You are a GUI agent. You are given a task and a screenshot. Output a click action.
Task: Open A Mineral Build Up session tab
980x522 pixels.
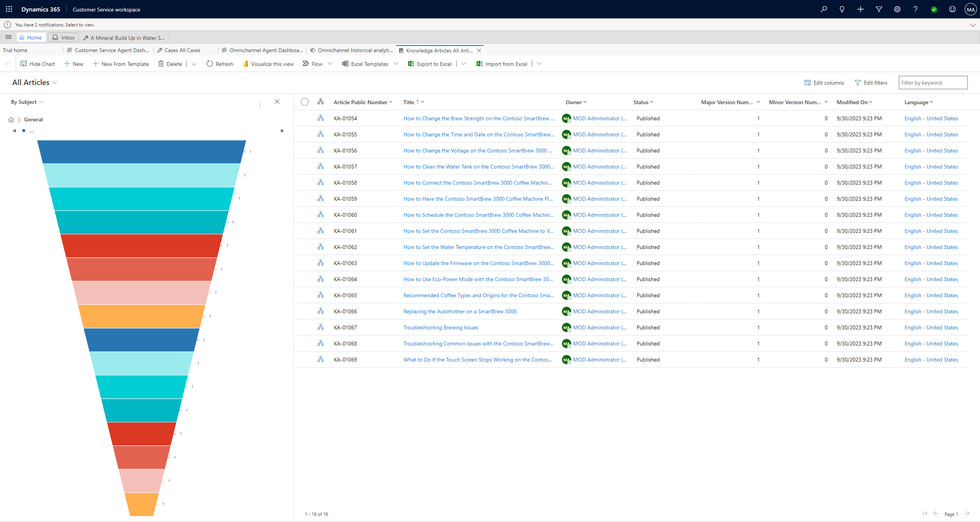(124, 38)
